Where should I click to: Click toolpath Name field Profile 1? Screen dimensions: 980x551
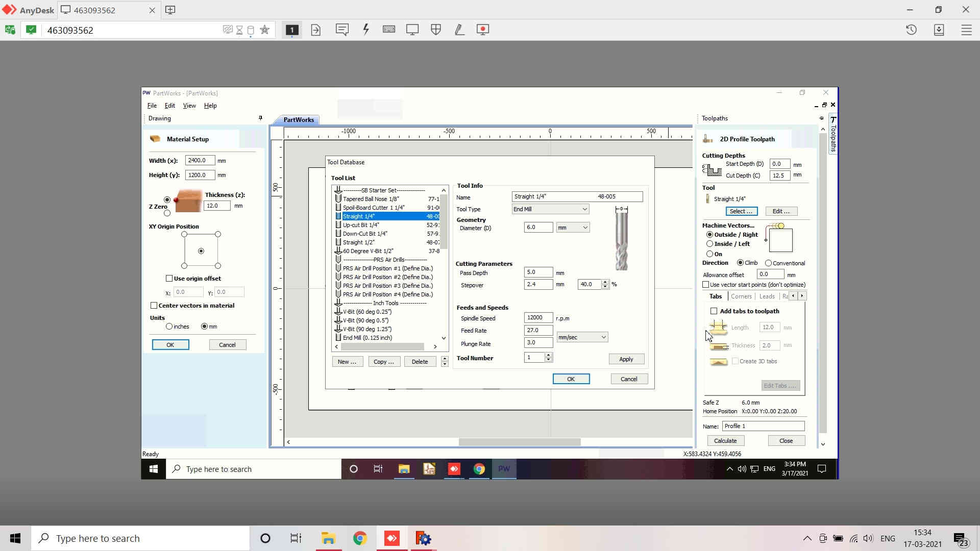[x=763, y=426]
